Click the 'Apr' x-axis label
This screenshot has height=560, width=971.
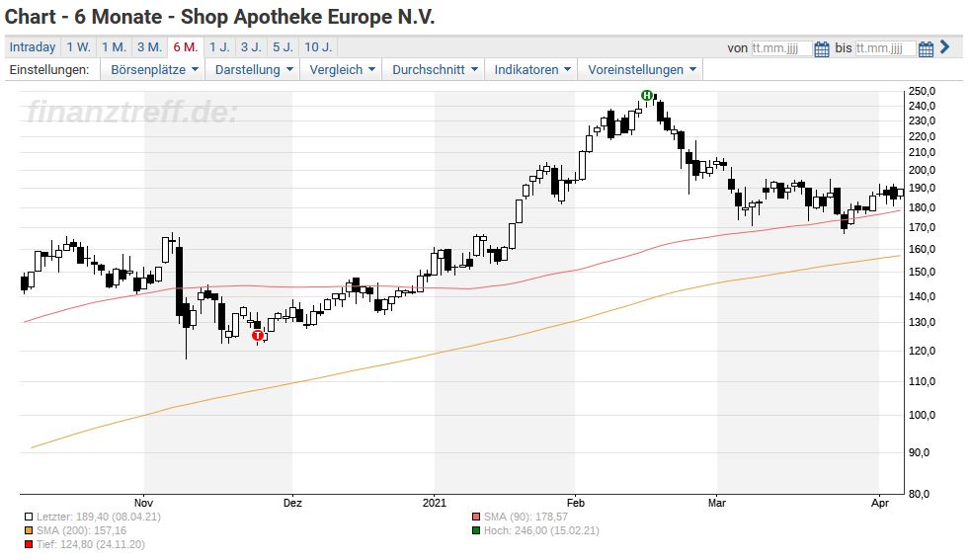coord(880,503)
